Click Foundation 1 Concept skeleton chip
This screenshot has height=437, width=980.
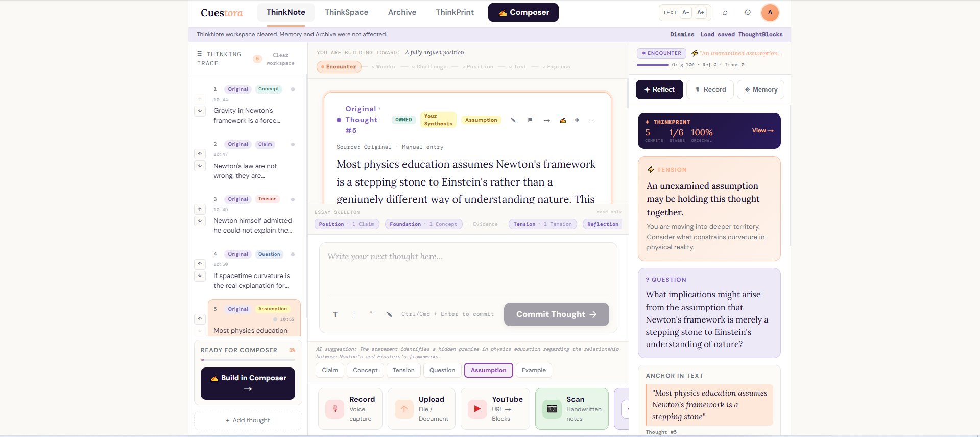click(x=423, y=224)
